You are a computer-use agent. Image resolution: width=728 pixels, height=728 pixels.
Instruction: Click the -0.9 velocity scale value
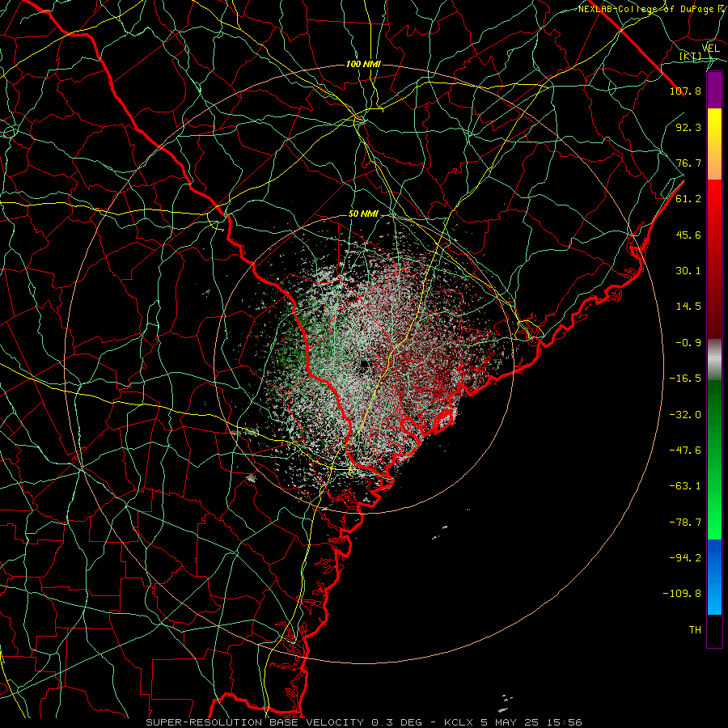point(688,343)
